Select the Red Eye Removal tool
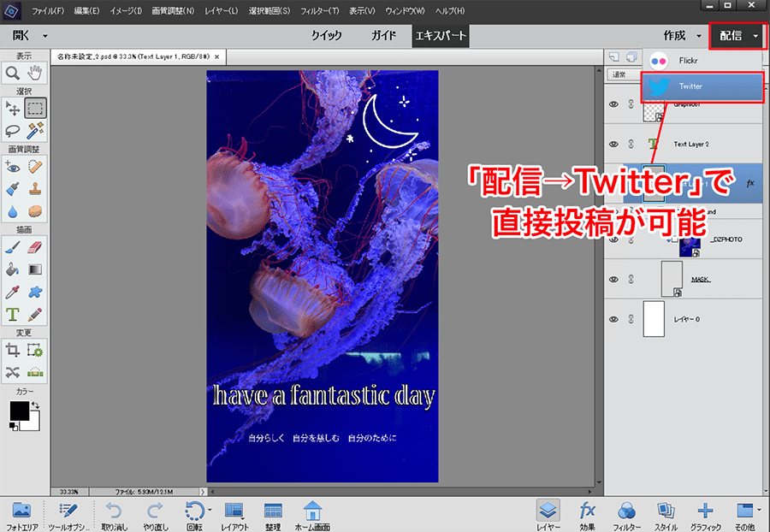Image resolution: width=770 pixels, height=532 pixels. tap(12, 168)
